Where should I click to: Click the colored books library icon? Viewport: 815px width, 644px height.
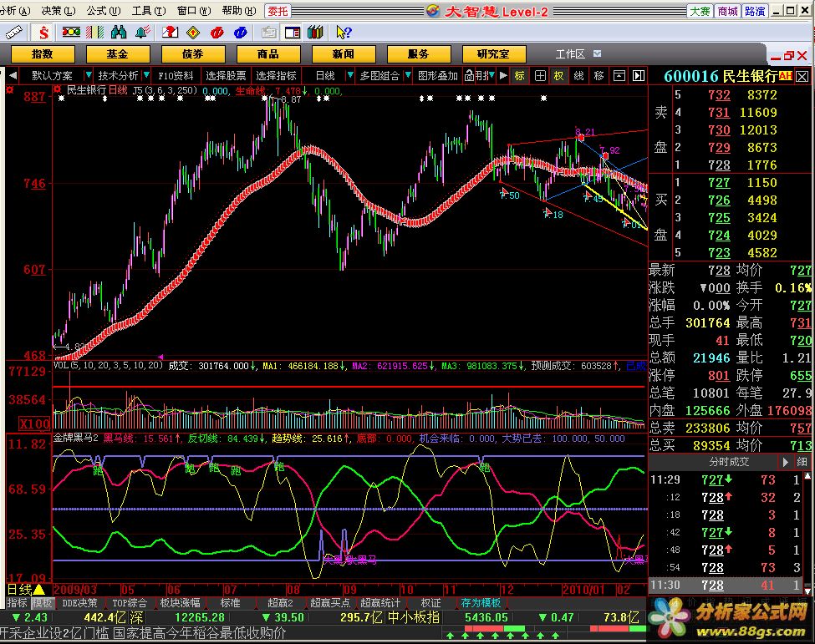point(315,33)
